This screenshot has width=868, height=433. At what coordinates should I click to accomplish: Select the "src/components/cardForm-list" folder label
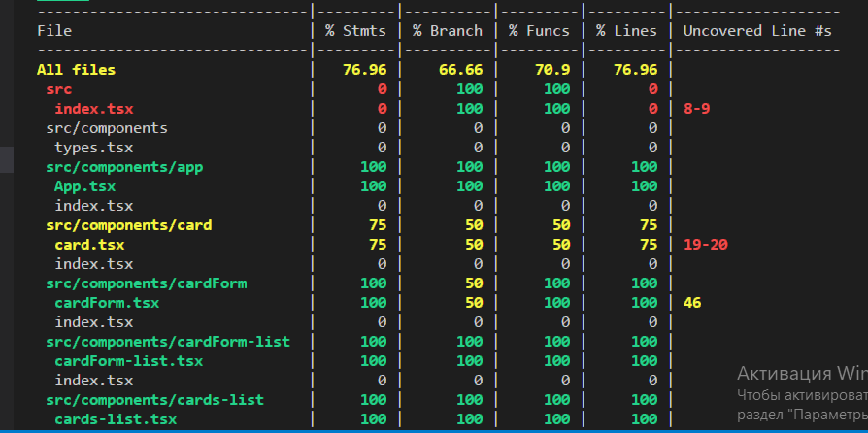pos(168,342)
